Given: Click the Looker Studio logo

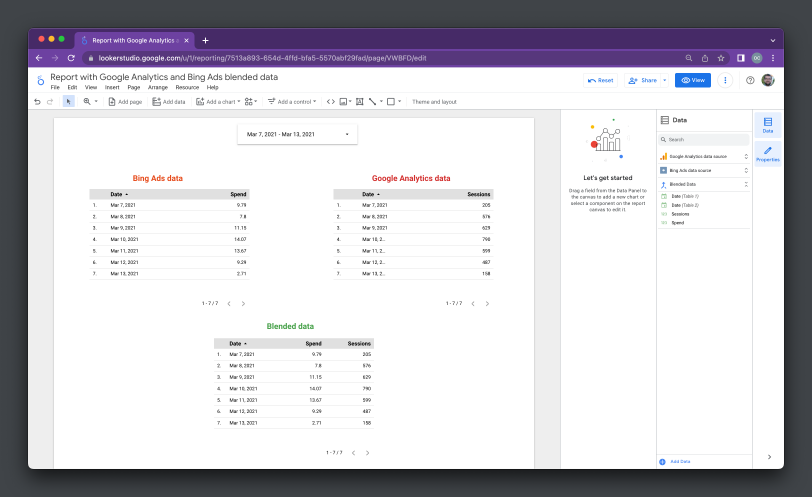Looking at the screenshot, I should point(40,80).
